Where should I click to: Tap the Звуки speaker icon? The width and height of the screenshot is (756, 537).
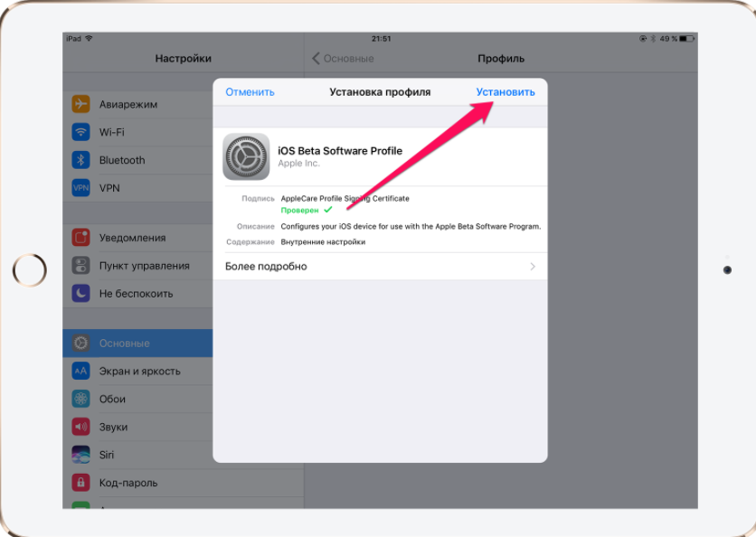point(81,427)
